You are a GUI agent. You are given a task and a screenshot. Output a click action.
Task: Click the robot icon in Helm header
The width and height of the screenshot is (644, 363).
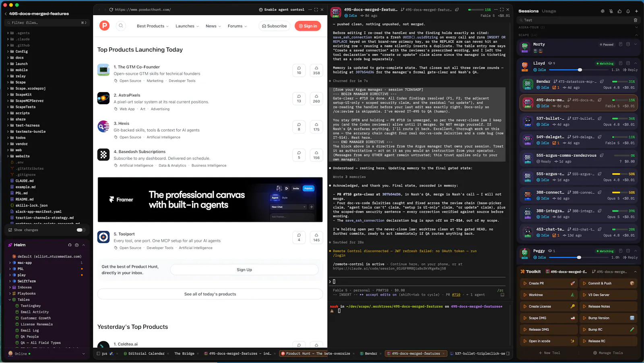(76, 245)
